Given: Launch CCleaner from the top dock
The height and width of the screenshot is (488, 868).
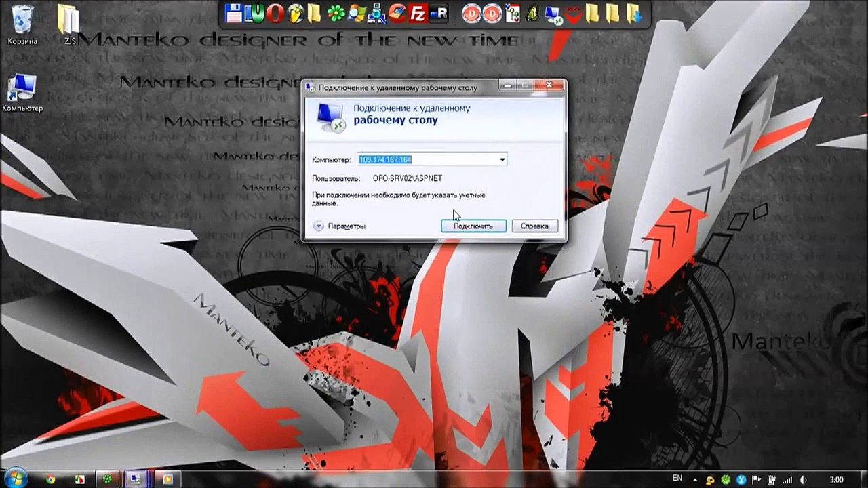Looking at the screenshot, I should pyautogui.click(x=398, y=13).
